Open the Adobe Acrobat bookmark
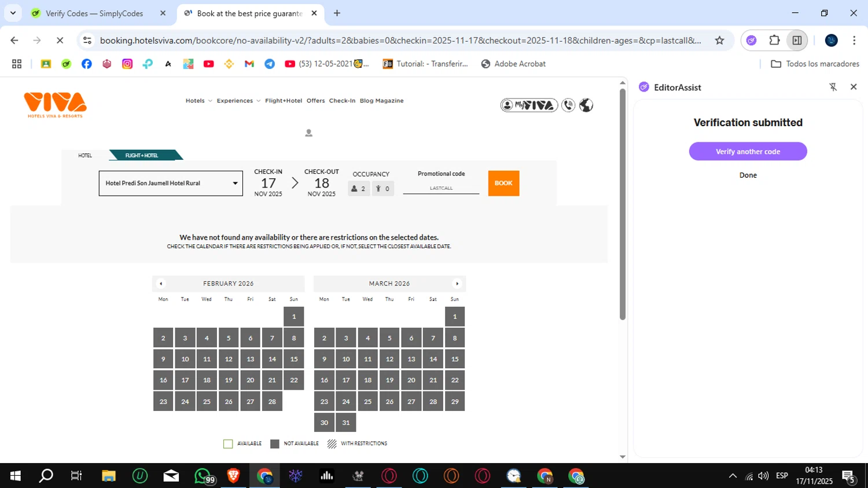 coord(513,64)
